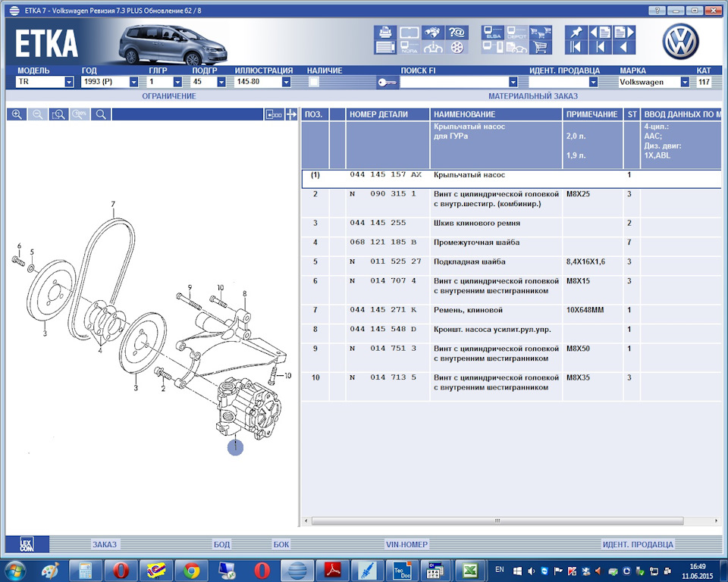
Task: Click the highlighted part 1 callout in the illustration
Action: (x=235, y=447)
